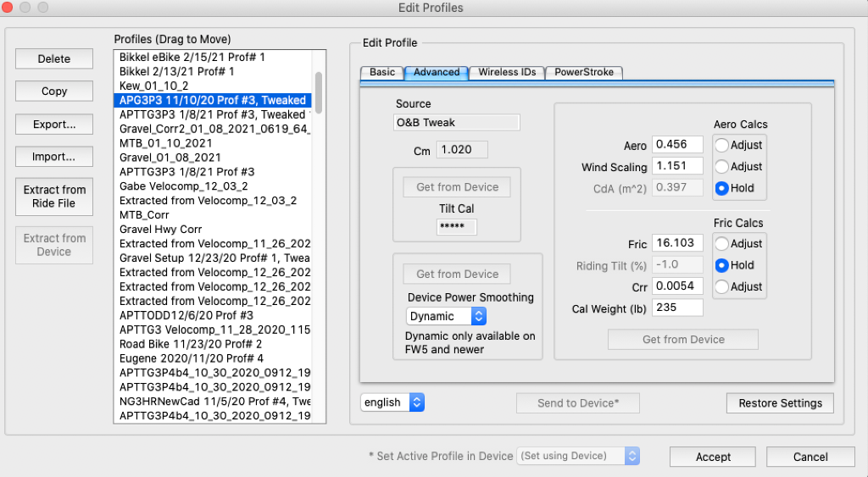Image resolution: width=868 pixels, height=477 pixels.
Task: Select Hold radio button in Fric Calcs
Action: (x=722, y=265)
